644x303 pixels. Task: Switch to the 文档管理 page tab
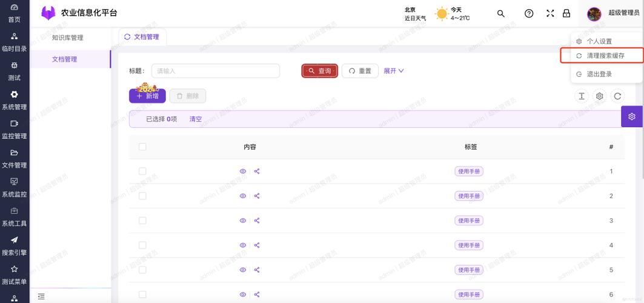tap(142, 37)
